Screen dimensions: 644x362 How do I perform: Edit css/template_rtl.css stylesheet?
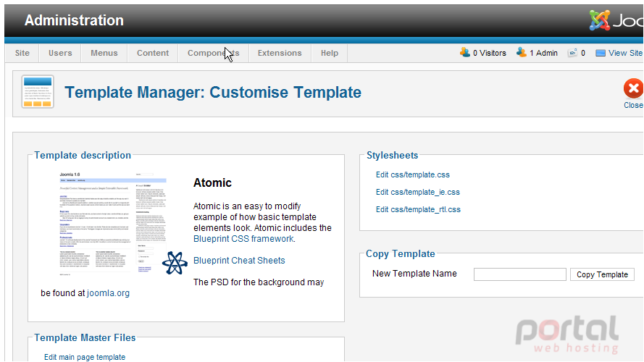(x=418, y=209)
